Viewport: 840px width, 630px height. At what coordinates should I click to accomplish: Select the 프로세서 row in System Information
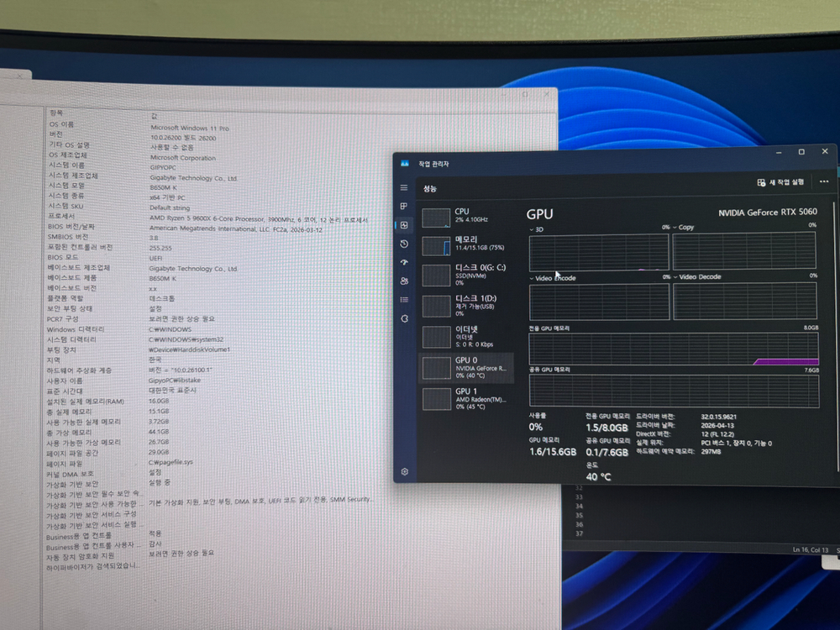pos(300,218)
